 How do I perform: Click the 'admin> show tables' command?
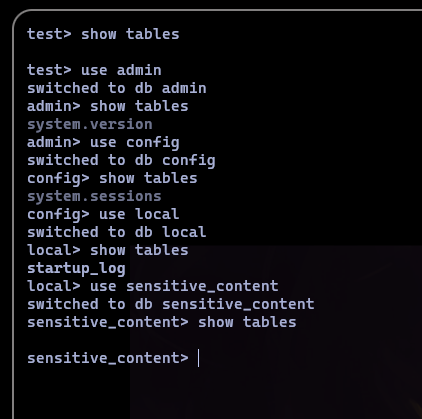click(x=108, y=106)
